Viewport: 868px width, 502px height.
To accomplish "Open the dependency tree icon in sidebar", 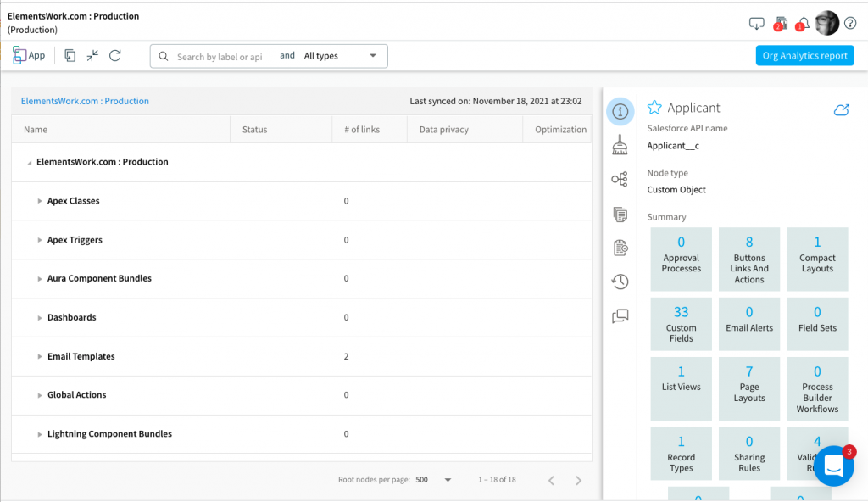I will tap(620, 180).
